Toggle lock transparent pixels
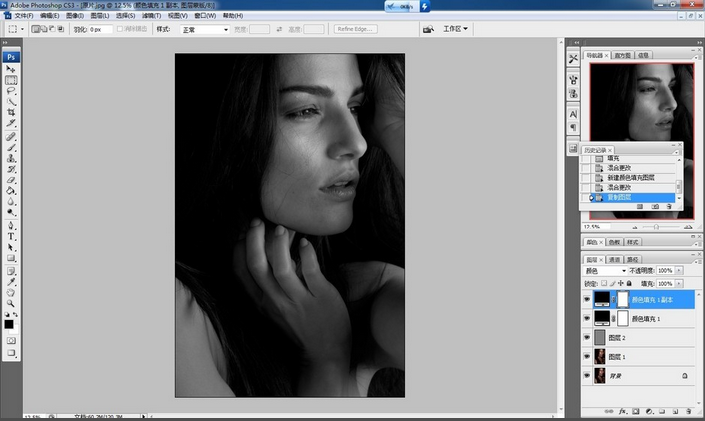The image size is (705, 421). (x=604, y=283)
